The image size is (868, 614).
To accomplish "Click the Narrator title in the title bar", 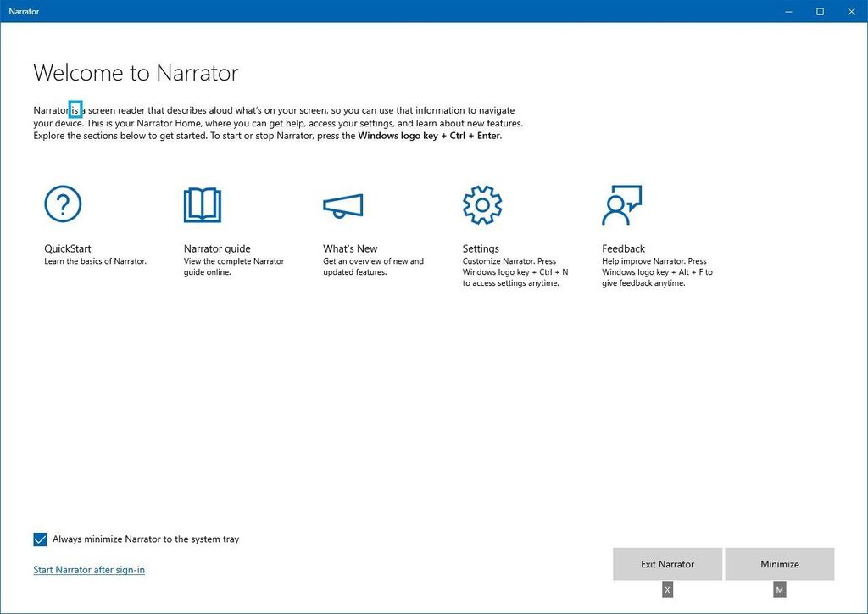I will 23,11.
